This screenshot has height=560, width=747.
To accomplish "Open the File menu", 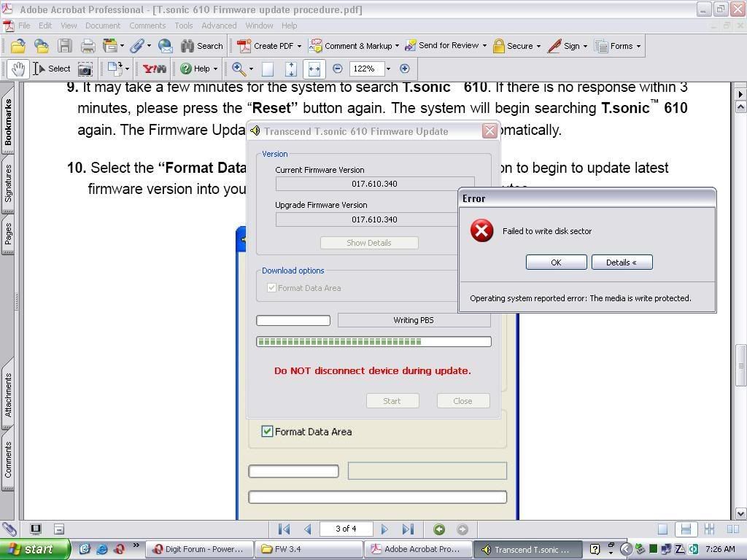I will (x=24, y=26).
